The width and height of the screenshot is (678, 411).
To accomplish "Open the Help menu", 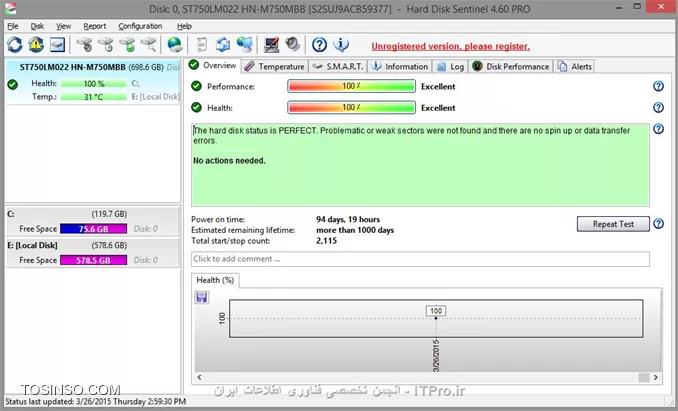I will point(184,26).
